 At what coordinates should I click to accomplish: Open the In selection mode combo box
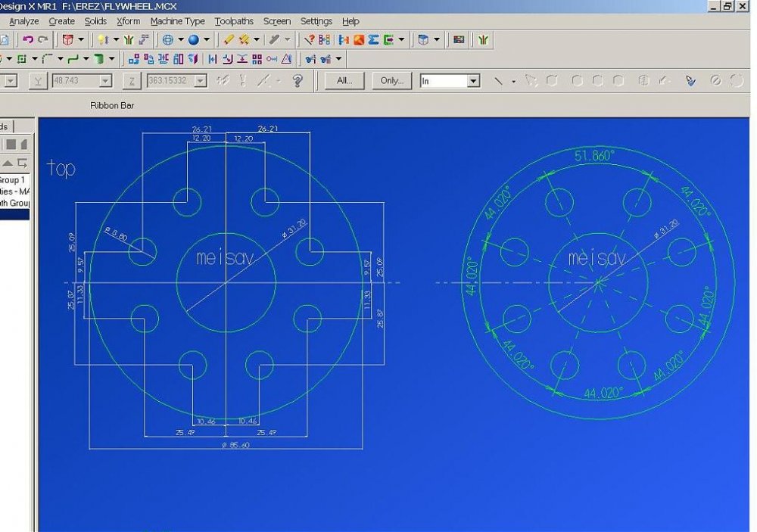[x=450, y=81]
